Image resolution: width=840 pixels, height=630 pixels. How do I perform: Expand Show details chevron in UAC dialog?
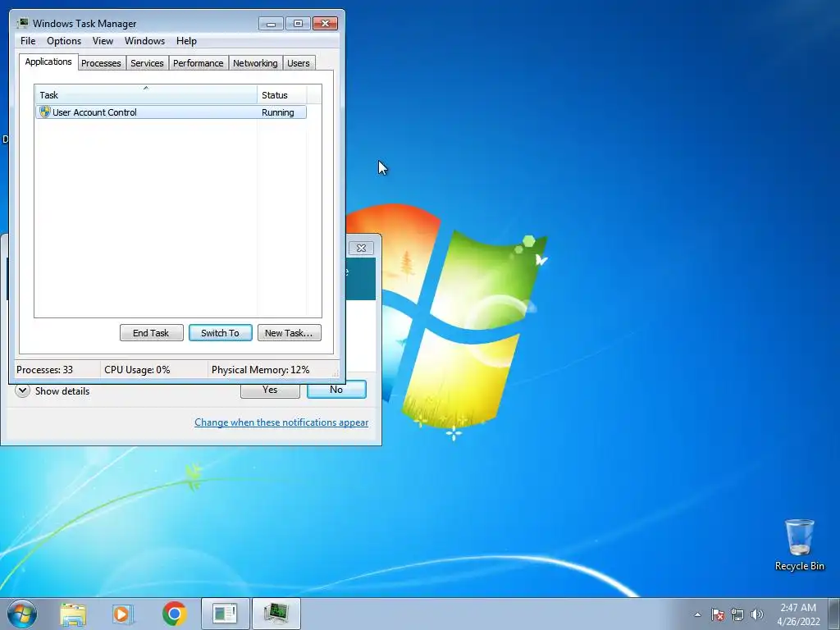tap(22, 390)
